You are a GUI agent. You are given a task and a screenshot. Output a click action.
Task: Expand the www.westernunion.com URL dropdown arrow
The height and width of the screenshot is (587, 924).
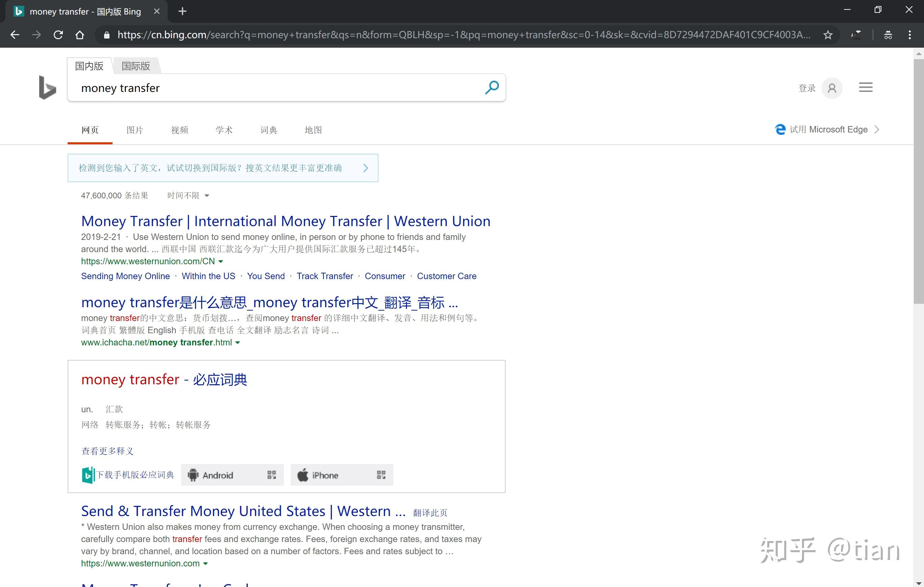tap(205, 564)
